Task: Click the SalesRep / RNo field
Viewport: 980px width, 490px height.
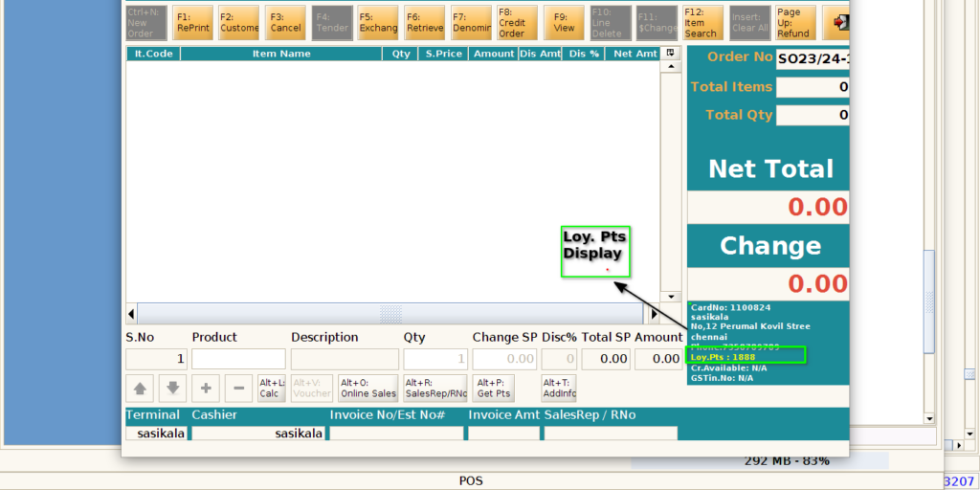Action: pos(611,434)
